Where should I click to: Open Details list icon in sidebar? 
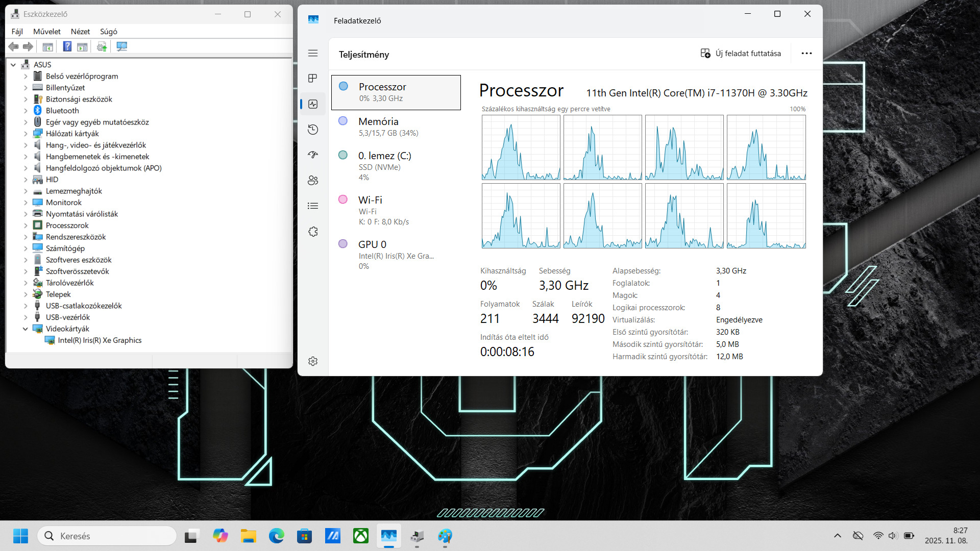(313, 206)
